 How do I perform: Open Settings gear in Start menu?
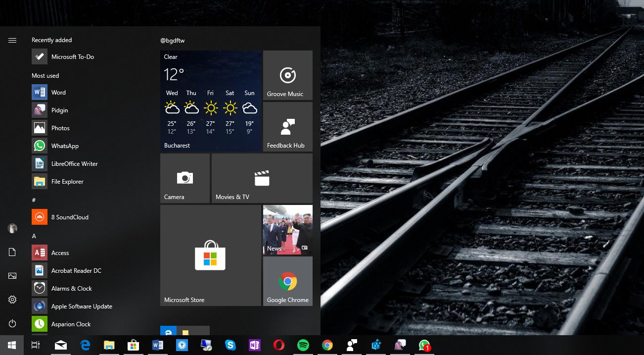pos(12,300)
